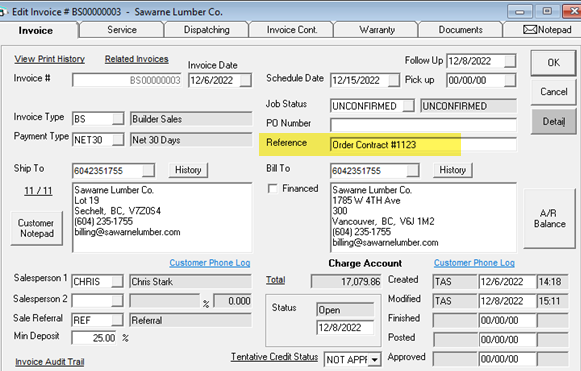Screen dimensions: 581x371
Task: Open the Invoice Cont. tab
Action: pyautogui.click(x=292, y=30)
